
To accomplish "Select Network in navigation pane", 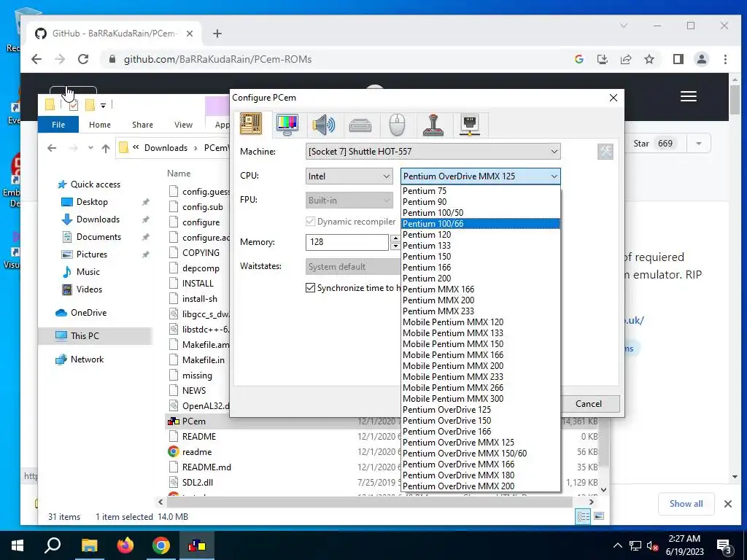I will click(88, 359).
